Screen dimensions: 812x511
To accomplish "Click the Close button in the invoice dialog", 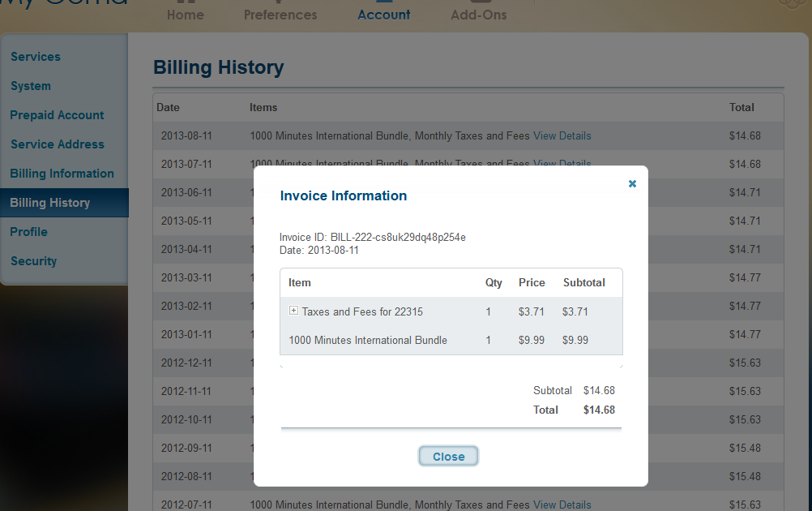I will point(448,456).
